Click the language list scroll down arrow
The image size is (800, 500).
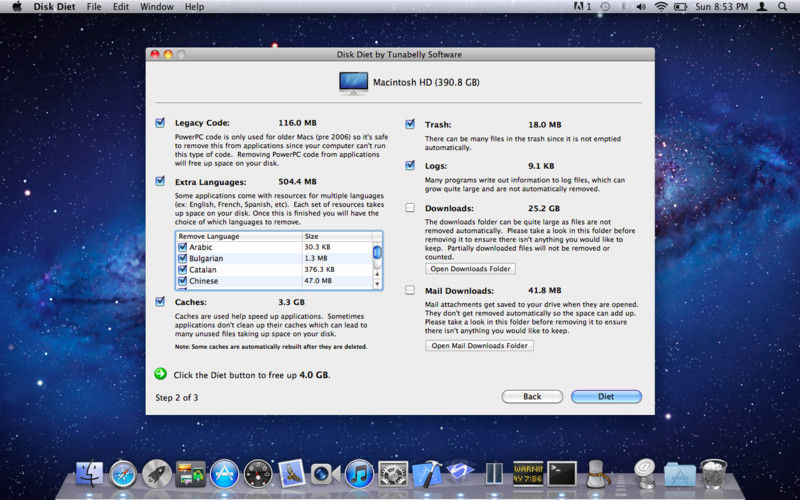click(377, 284)
